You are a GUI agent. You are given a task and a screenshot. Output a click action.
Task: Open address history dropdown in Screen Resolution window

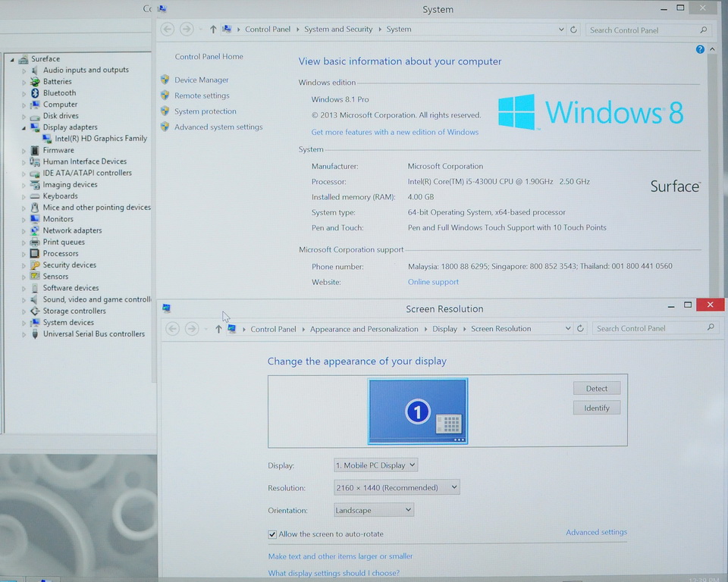point(568,328)
